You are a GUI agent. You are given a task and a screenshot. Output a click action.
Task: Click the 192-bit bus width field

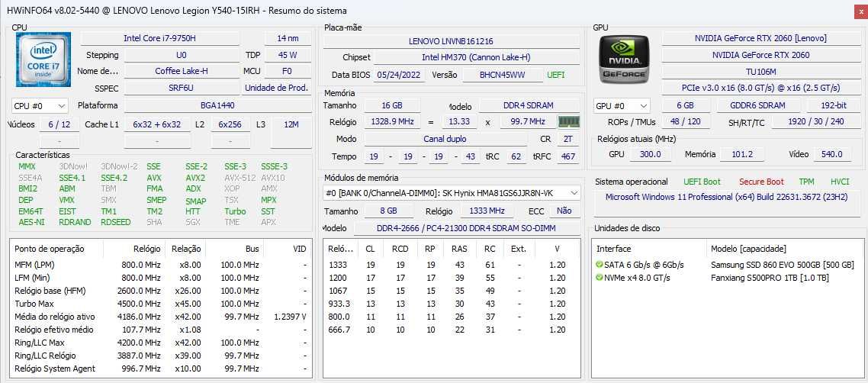(833, 106)
